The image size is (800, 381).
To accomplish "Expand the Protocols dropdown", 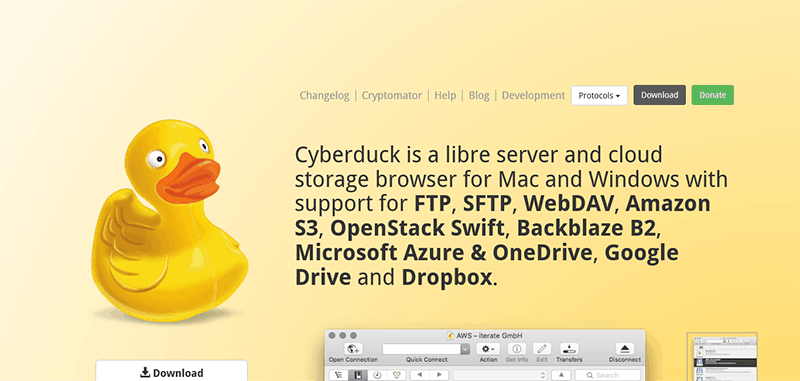I will (x=599, y=95).
